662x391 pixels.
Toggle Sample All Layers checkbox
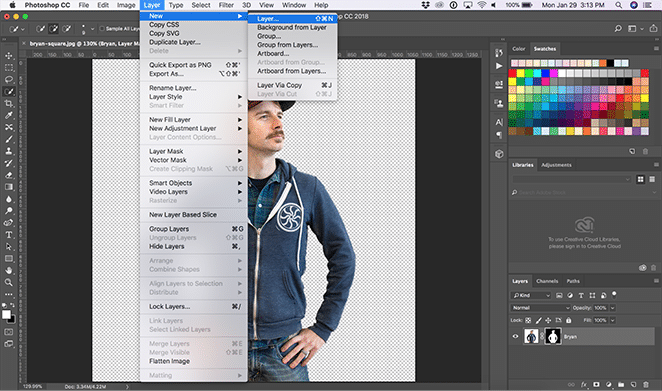[102, 29]
